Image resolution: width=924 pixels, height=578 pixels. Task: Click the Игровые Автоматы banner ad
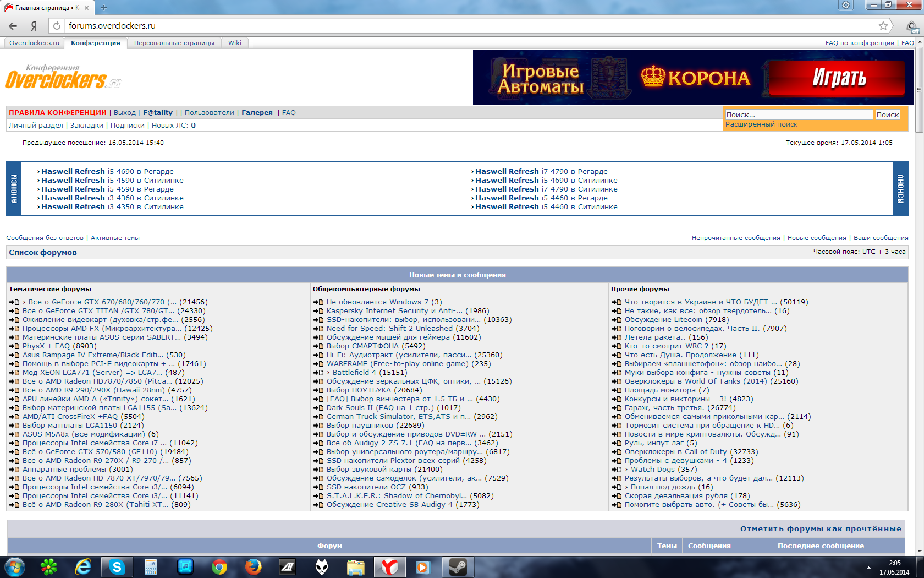coord(693,78)
